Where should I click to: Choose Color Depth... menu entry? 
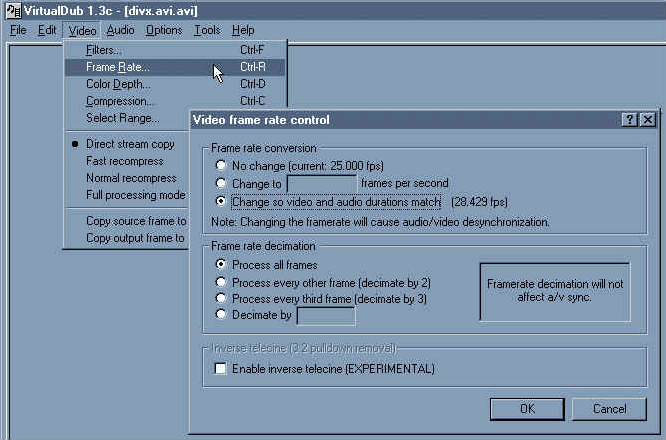[x=175, y=84]
